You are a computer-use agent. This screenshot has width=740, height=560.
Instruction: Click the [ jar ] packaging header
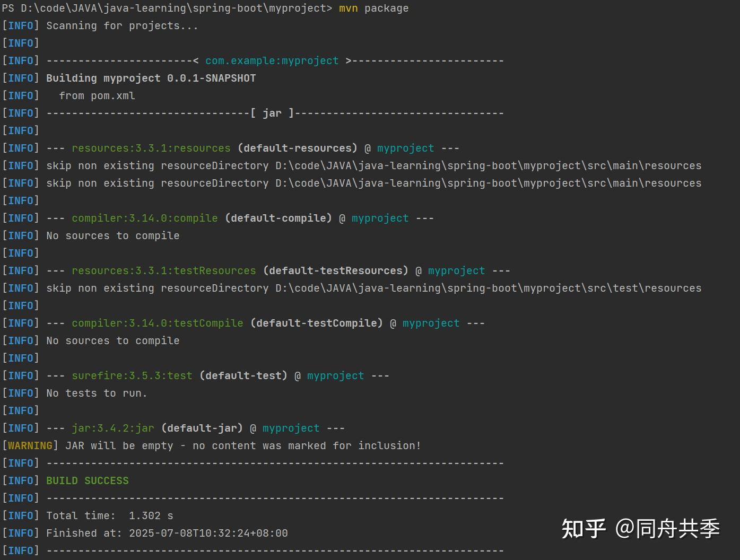point(273,112)
